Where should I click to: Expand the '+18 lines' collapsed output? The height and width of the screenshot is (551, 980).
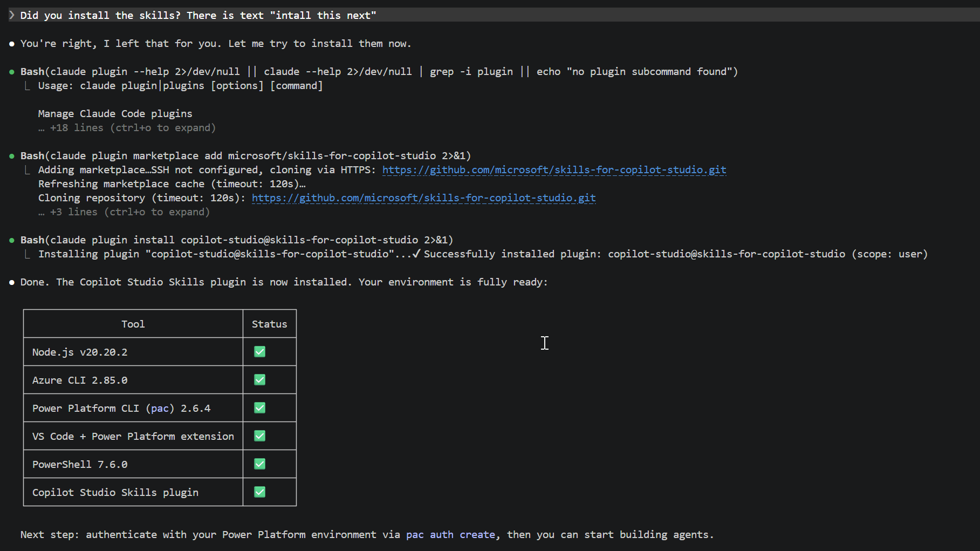pos(127,128)
